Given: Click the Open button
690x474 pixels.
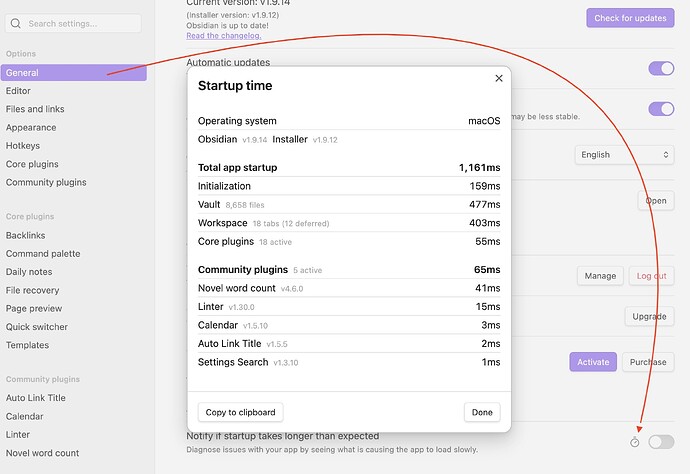Looking at the screenshot, I should (656, 200).
